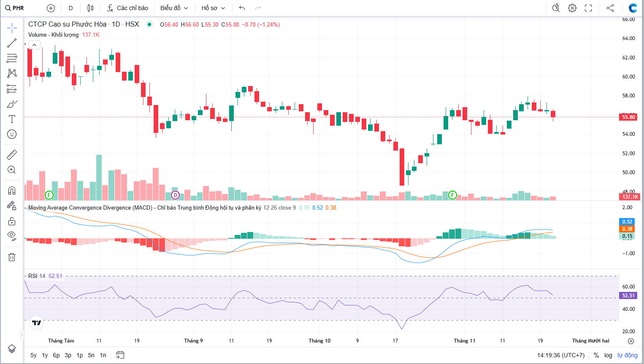The width and height of the screenshot is (644, 364).
Task: Click the zoom in tool
Action: click(12, 170)
